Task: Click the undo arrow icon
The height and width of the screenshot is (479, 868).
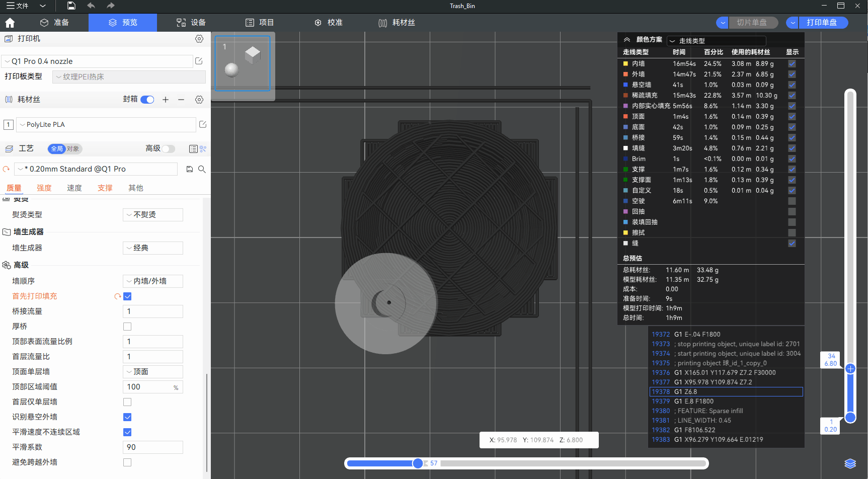Action: [91, 6]
